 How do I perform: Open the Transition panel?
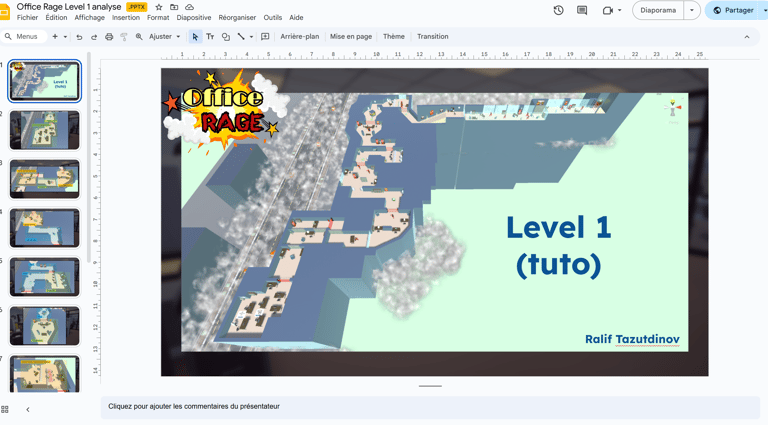point(432,37)
